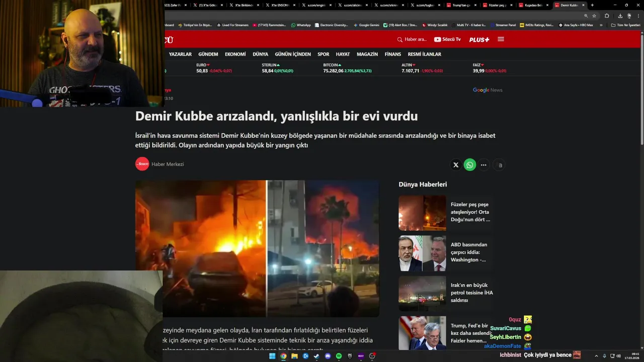Open Ana Sayfa HBO Max bookmark
This screenshot has width=644, height=362.
(x=576, y=25)
